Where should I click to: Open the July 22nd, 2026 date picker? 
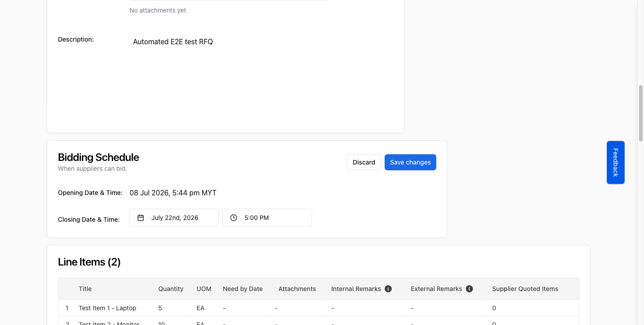pyautogui.click(x=174, y=218)
